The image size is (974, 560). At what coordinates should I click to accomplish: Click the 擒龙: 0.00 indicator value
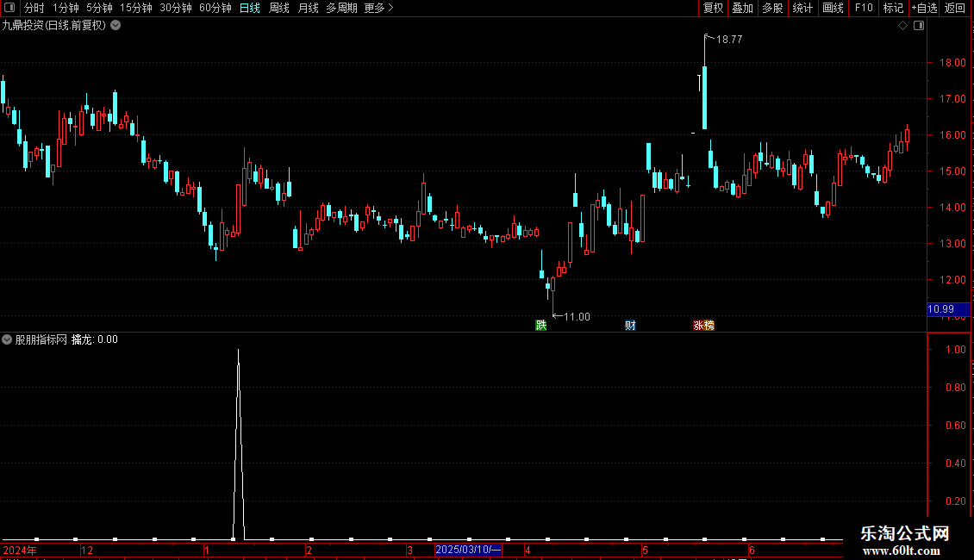coord(95,339)
